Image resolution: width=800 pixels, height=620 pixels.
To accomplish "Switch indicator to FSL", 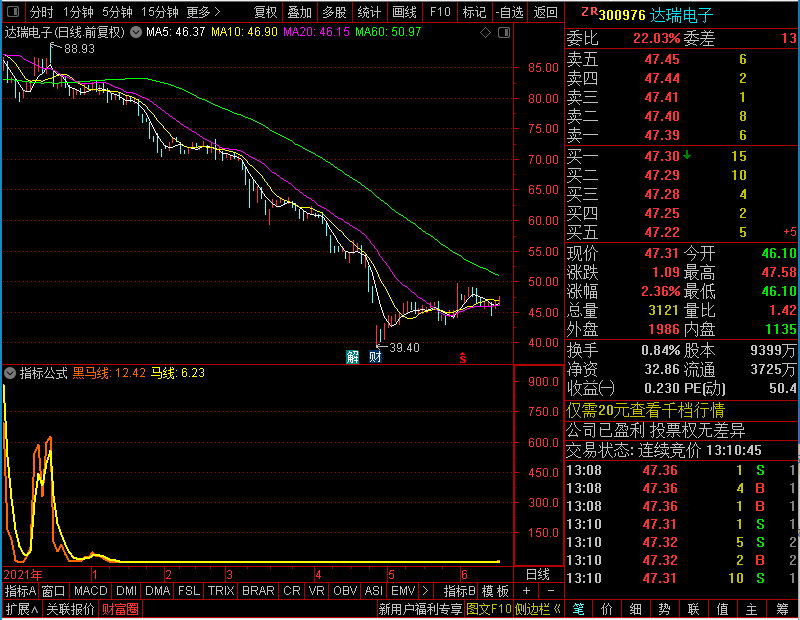I will (189, 591).
